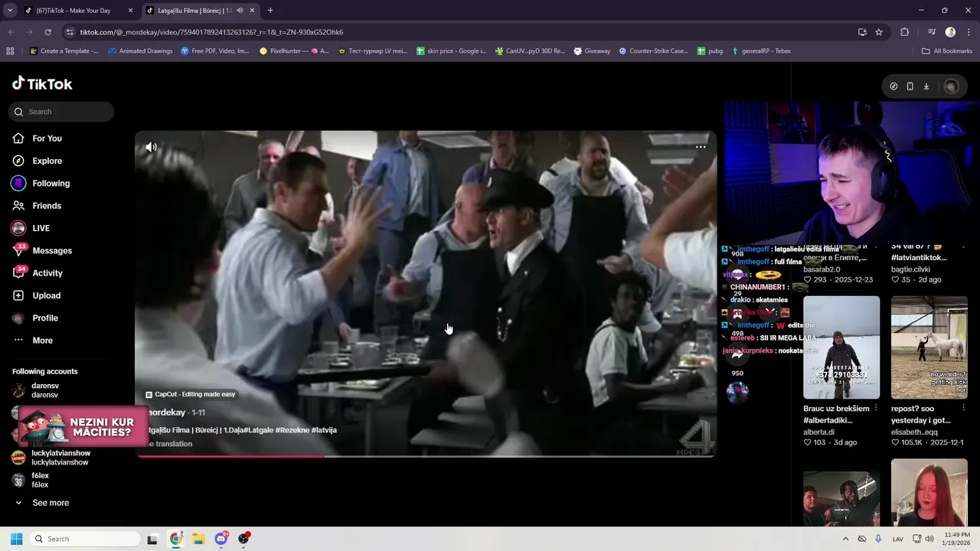The image size is (980, 551).
Task: Open the All Bookmarks folder
Action: coord(947,51)
